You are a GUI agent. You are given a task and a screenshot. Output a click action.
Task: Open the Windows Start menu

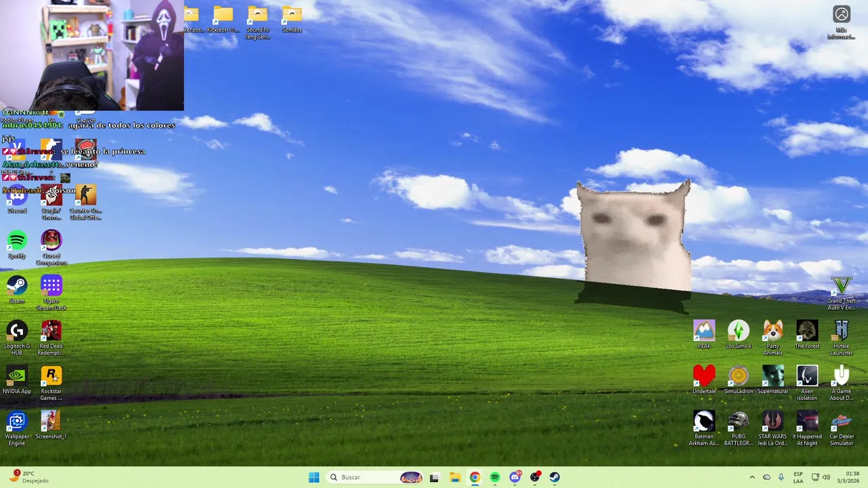click(314, 477)
